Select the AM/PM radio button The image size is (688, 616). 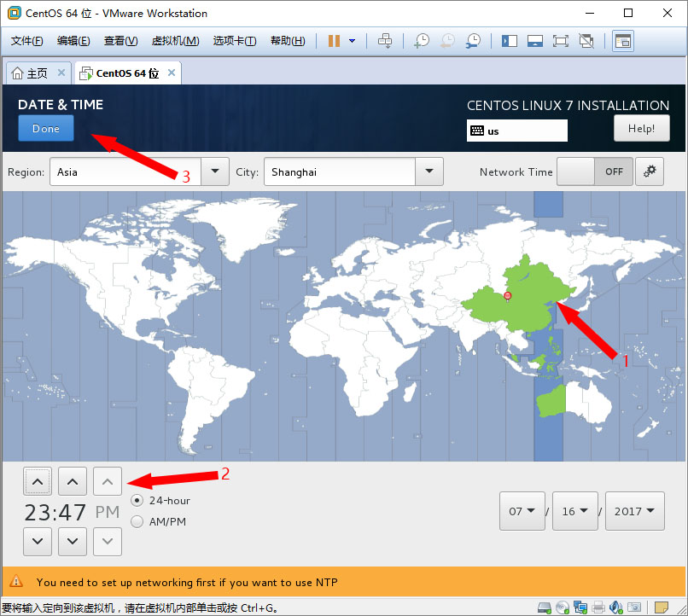point(137,521)
